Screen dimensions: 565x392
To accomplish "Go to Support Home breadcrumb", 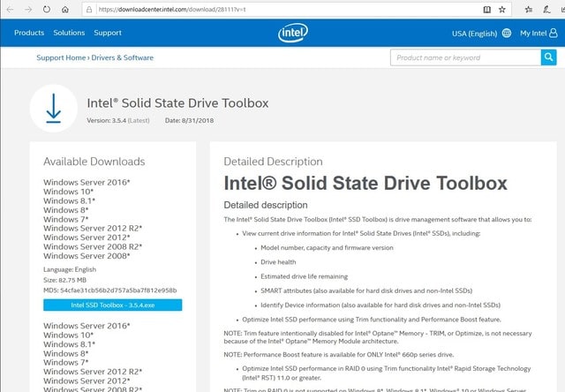I will click(61, 57).
